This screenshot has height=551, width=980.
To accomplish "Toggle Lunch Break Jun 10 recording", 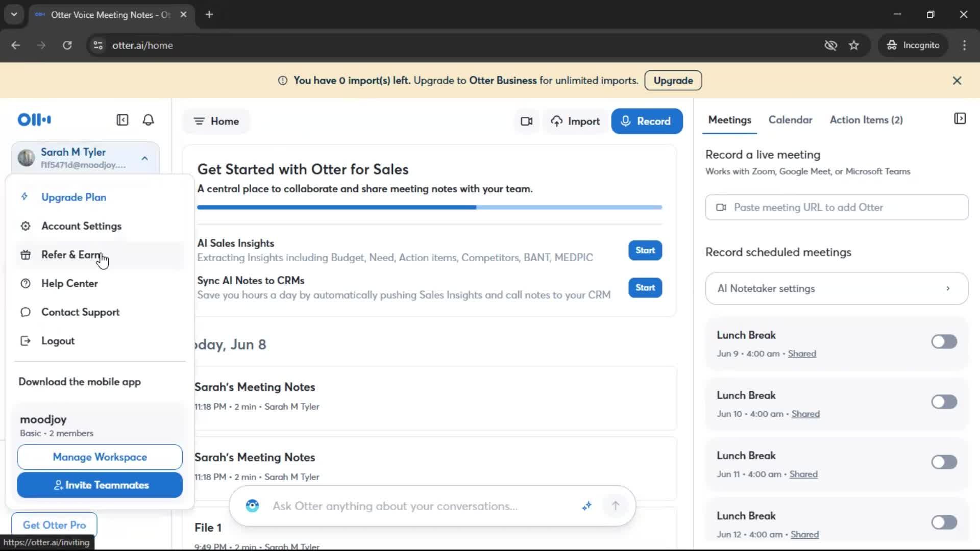I will click(944, 402).
